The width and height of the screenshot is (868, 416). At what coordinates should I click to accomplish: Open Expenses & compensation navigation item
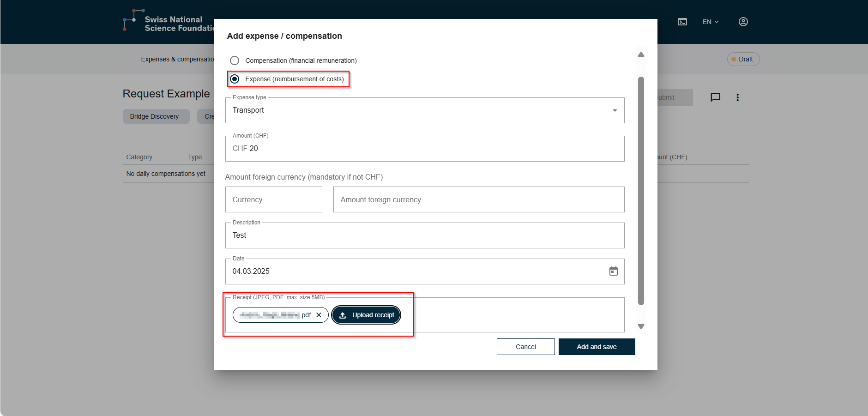click(177, 59)
